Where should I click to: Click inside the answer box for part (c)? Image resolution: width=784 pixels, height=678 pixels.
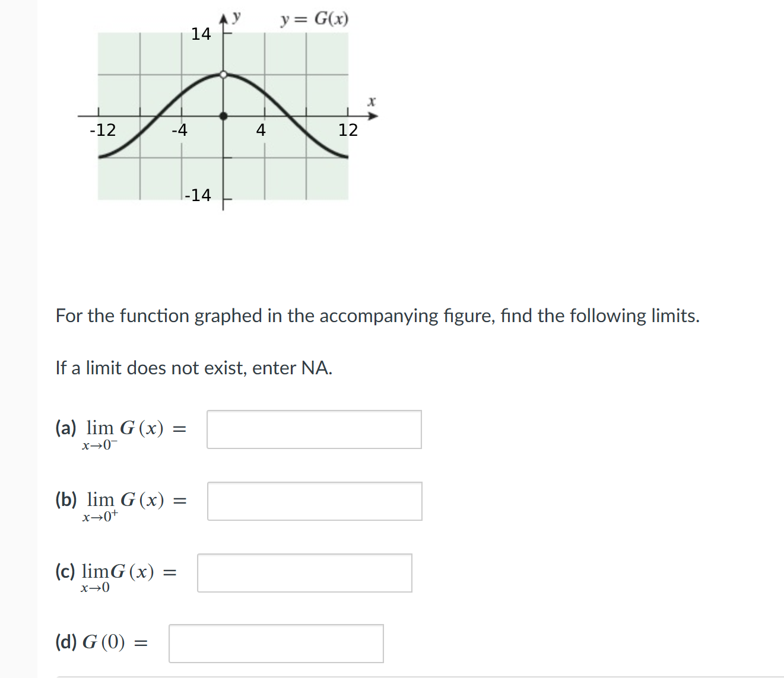pyautogui.click(x=304, y=572)
